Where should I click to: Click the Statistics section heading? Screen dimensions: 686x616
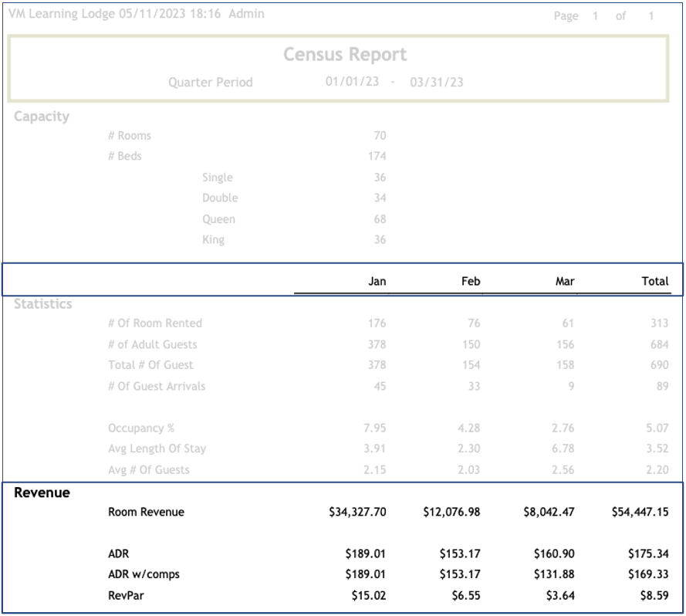pyautogui.click(x=43, y=304)
